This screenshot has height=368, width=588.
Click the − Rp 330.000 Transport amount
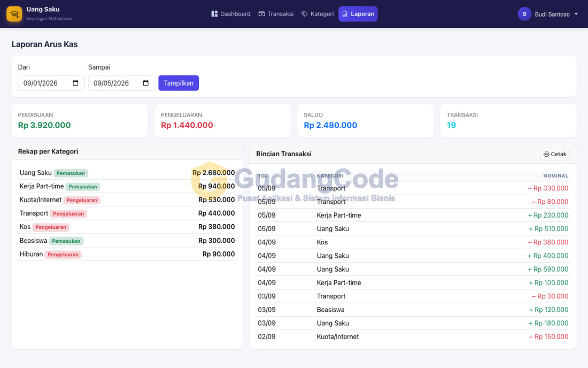pyautogui.click(x=548, y=188)
